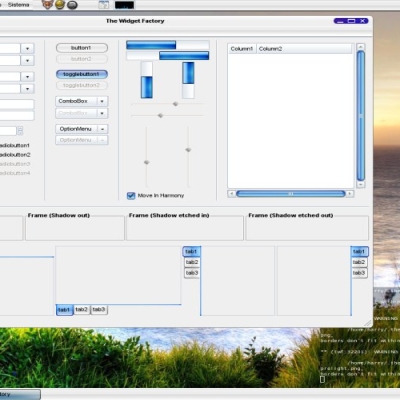Open tab2 of the middle side-tabbed notebook
This screenshot has height=400, width=400.
click(x=192, y=262)
